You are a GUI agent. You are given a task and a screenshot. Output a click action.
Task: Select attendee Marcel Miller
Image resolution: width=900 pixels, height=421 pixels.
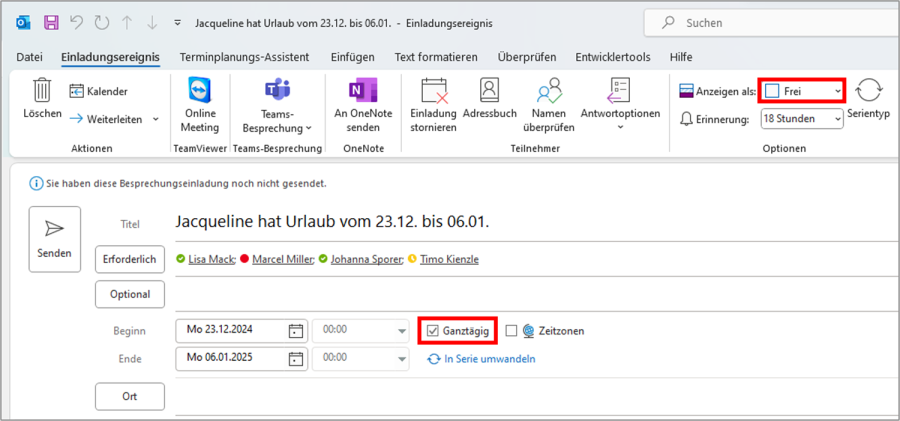pos(282,259)
